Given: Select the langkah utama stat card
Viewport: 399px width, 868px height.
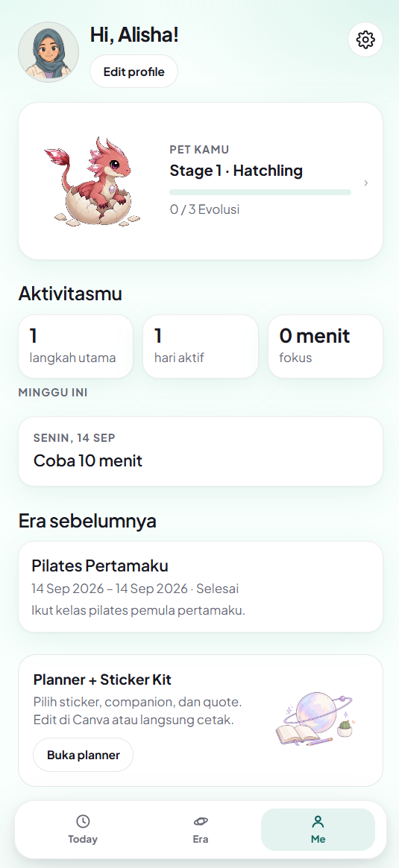Looking at the screenshot, I should [75, 346].
